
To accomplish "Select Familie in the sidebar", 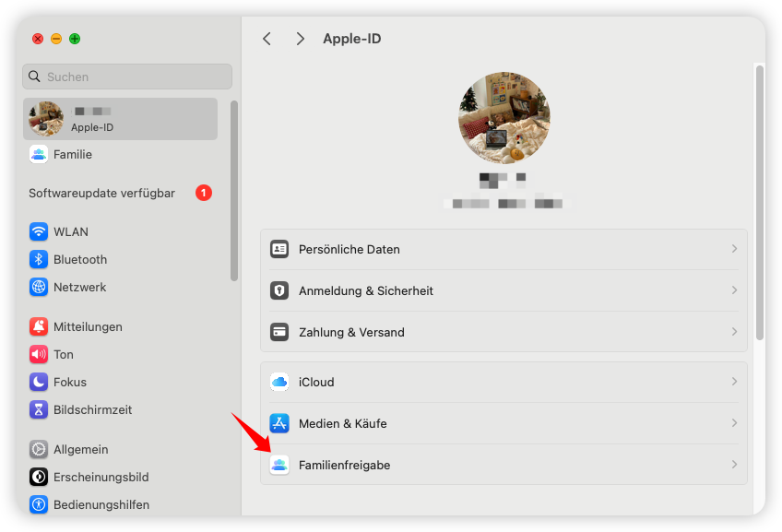I will pos(120,155).
